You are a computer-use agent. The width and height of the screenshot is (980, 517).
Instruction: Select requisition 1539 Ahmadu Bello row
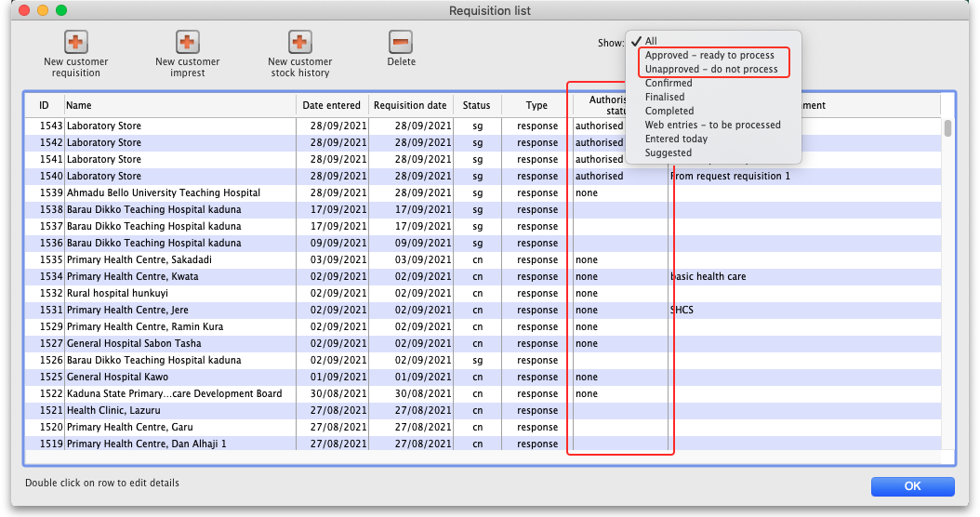click(x=163, y=193)
